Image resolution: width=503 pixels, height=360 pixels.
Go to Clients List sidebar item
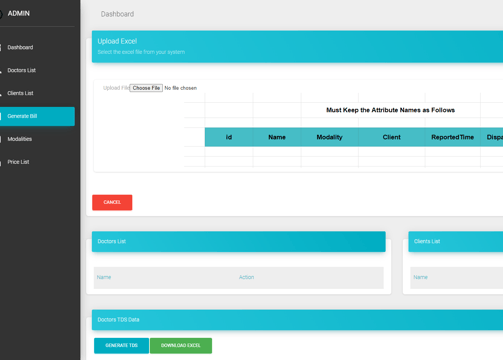20,93
